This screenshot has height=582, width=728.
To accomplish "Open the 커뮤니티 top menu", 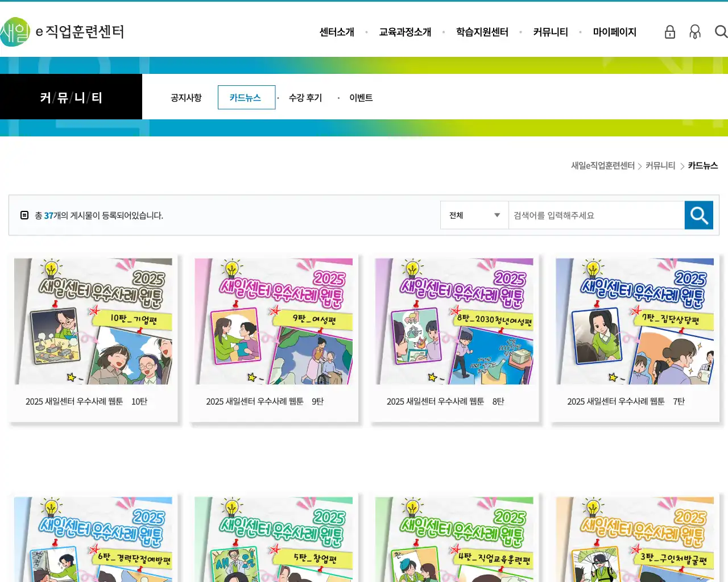I will (x=551, y=32).
